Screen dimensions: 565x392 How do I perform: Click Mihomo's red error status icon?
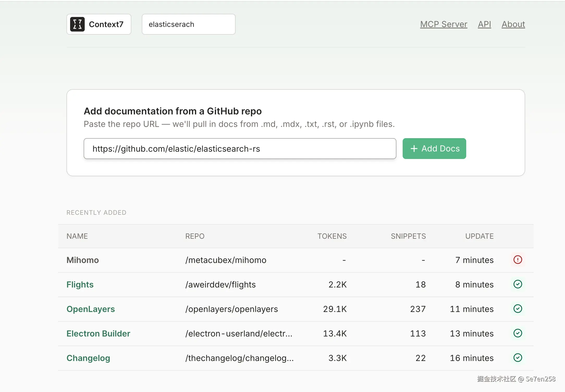click(518, 260)
